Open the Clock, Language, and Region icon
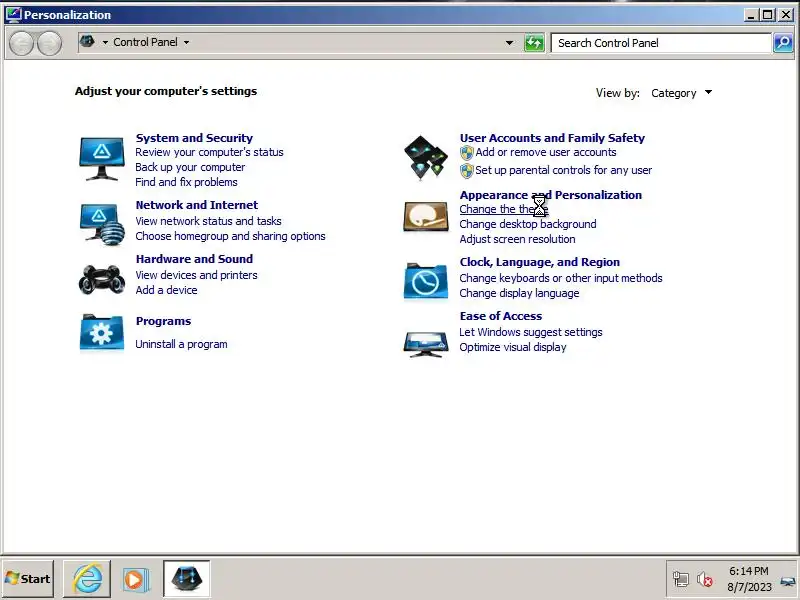This screenshot has width=800, height=600. point(426,280)
